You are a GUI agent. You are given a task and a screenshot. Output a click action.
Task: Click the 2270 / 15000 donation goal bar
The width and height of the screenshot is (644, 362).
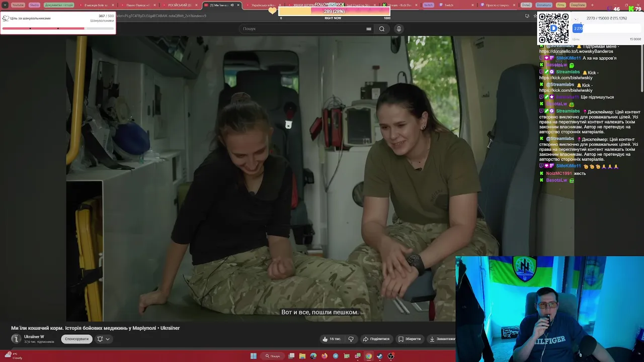pyautogui.click(x=607, y=29)
